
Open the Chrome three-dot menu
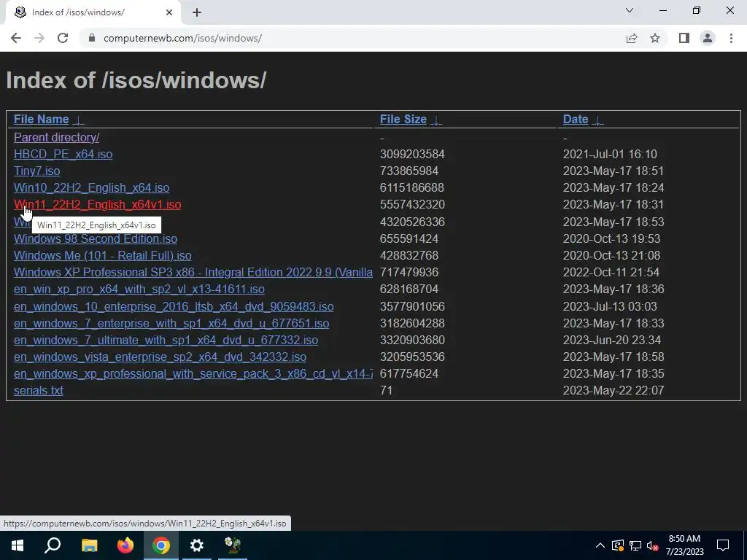(731, 38)
